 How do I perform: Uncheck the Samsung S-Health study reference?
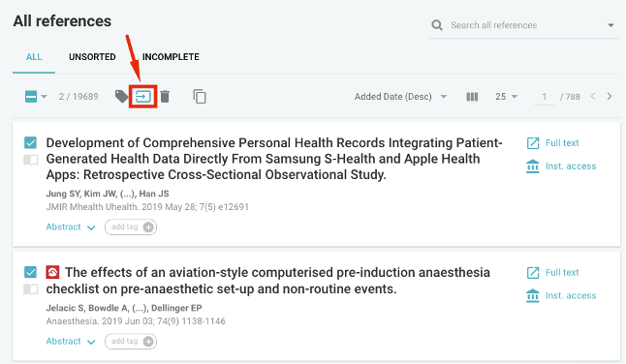coord(30,142)
